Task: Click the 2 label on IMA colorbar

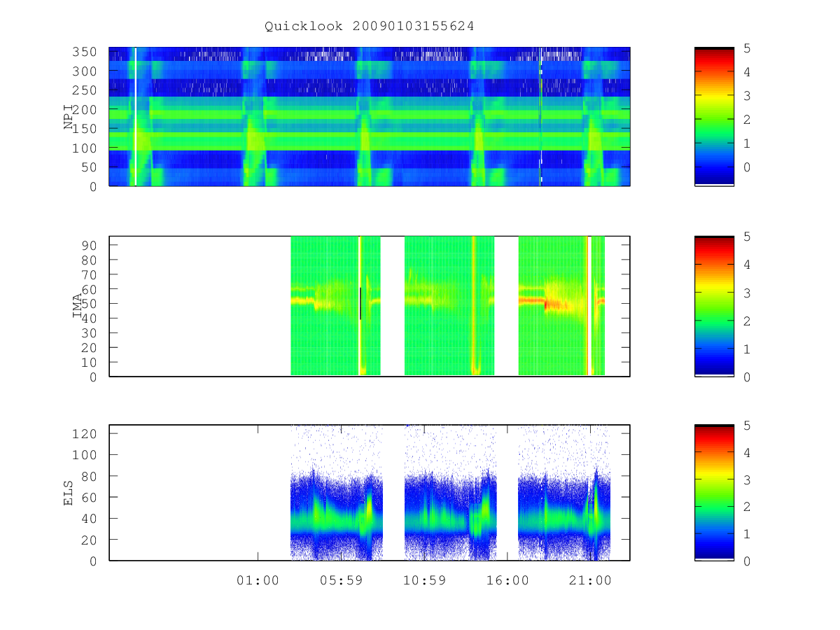Action: point(746,321)
